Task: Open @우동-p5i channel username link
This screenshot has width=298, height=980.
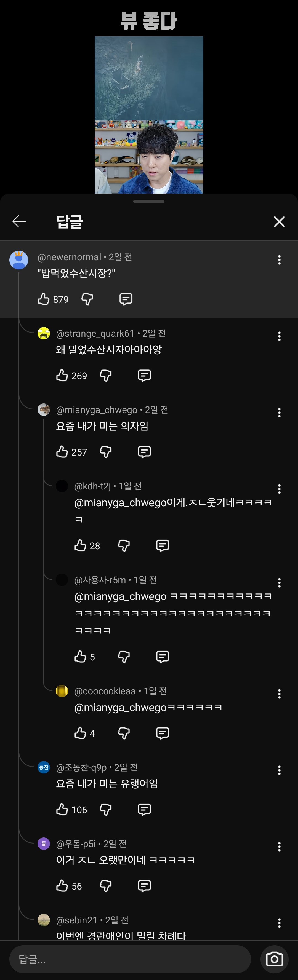Action: [76, 844]
